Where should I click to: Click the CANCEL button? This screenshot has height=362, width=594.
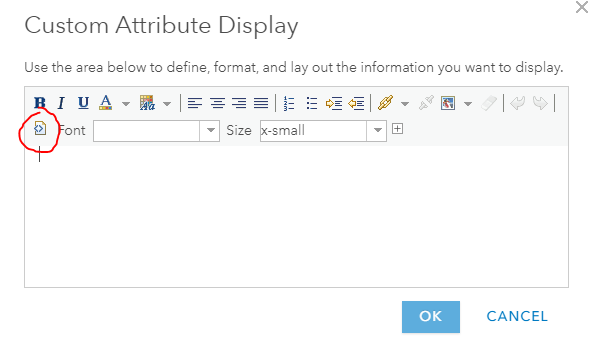(517, 317)
